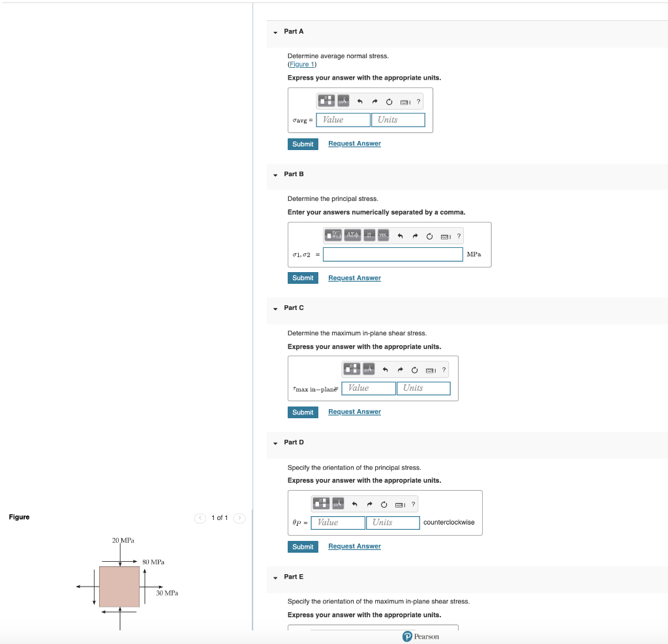This screenshot has height=644, width=668.
Task: Undo in Part D toolbar
Action: coord(354,504)
